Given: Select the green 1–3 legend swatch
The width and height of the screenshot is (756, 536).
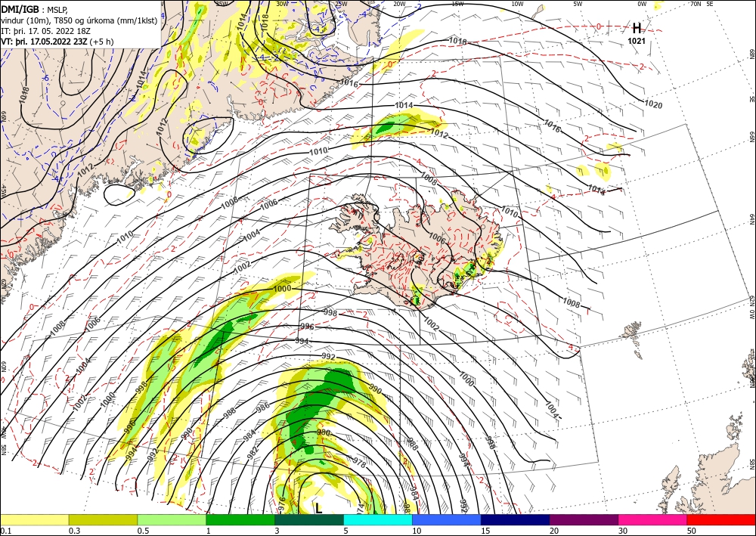Looking at the screenshot, I should (x=240, y=519).
